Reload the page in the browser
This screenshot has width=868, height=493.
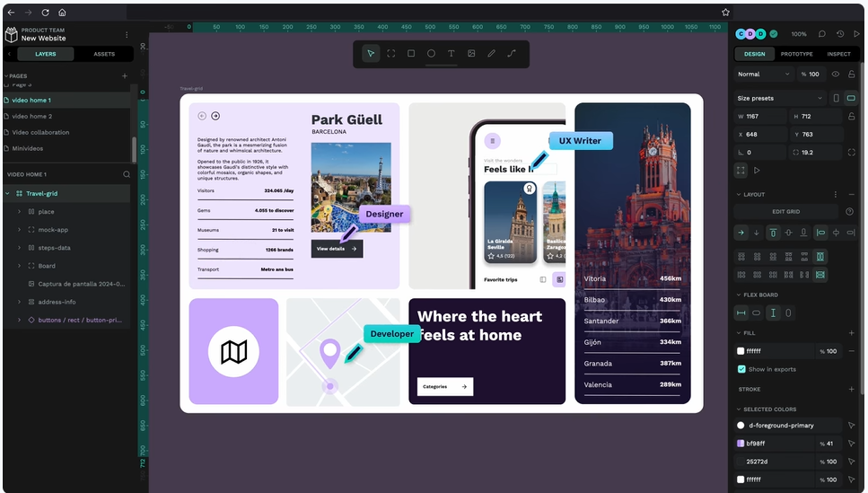(46, 13)
